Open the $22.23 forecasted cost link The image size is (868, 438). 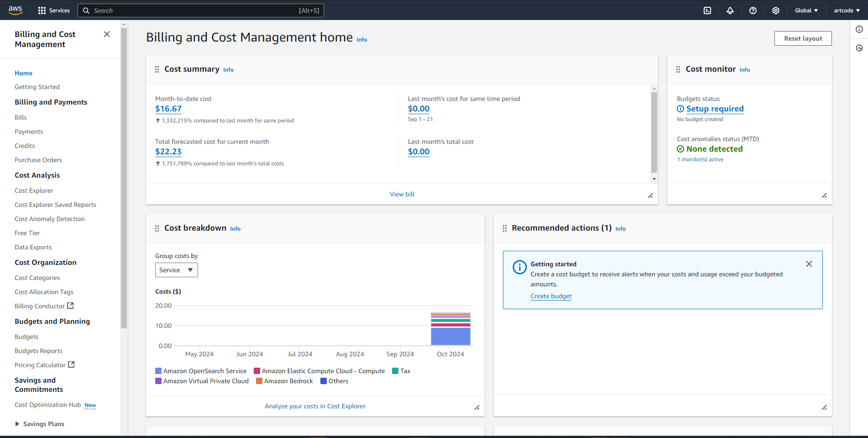pos(168,152)
